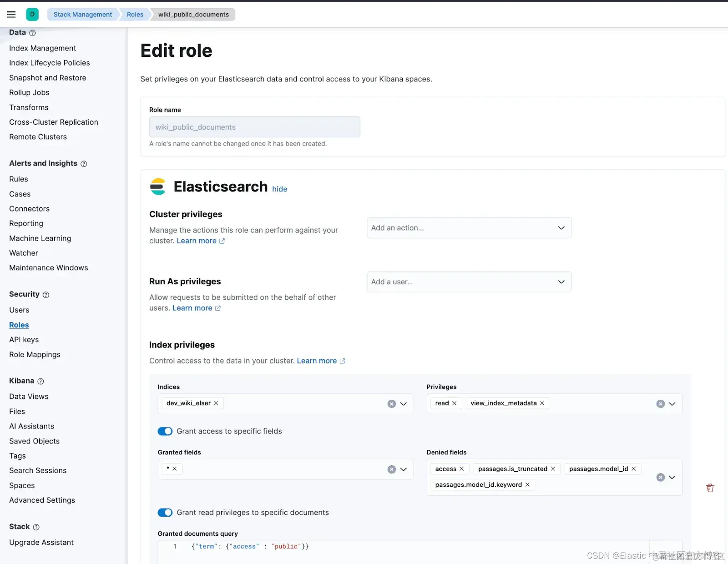Image resolution: width=728 pixels, height=564 pixels.
Task: Open Role Mappings page
Action: [x=35, y=355]
